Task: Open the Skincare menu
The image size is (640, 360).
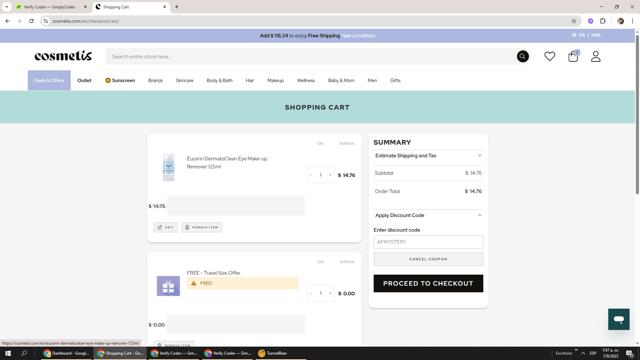Action: (184, 80)
